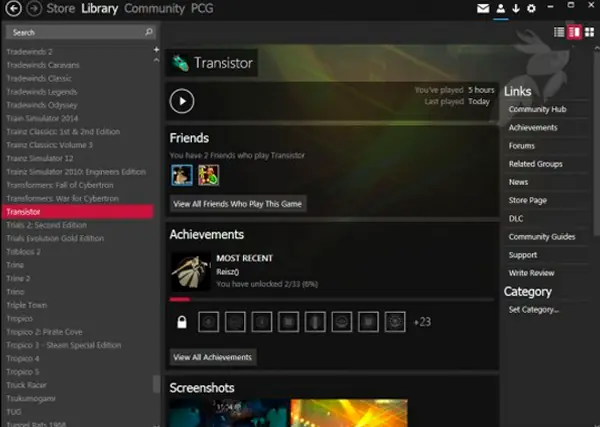Select Trainz Simulator 12

point(40,158)
